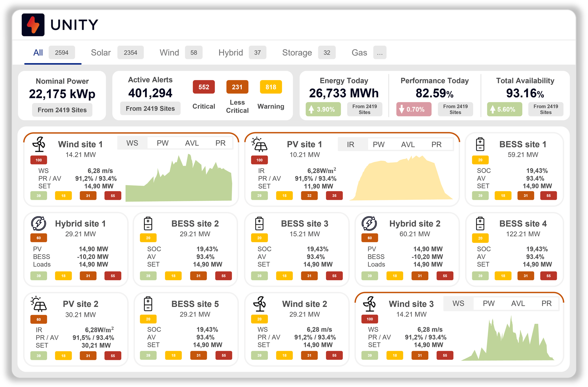Click the 552 Critical alerts badge
The width and height of the screenshot is (588, 387).
point(203,87)
